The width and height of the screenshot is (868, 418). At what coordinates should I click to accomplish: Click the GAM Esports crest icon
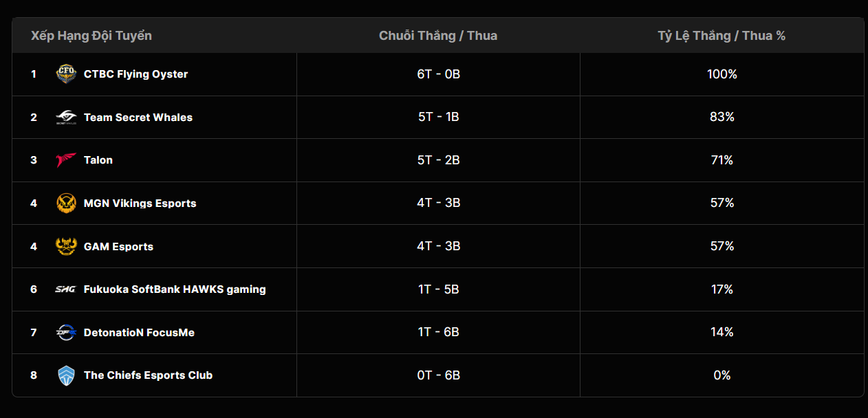65,246
